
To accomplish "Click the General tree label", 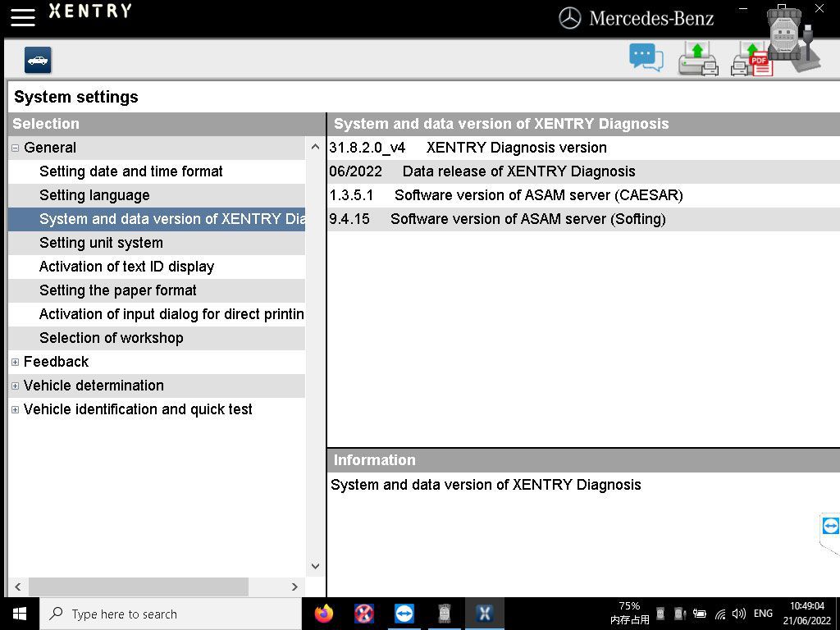I will pos(50,148).
